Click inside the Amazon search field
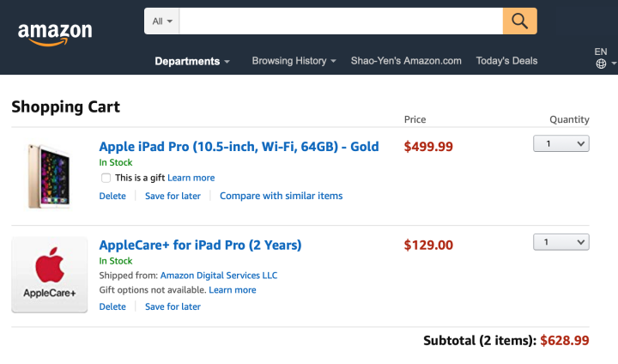Image resolution: width=618 pixels, height=364 pixels. pos(341,21)
